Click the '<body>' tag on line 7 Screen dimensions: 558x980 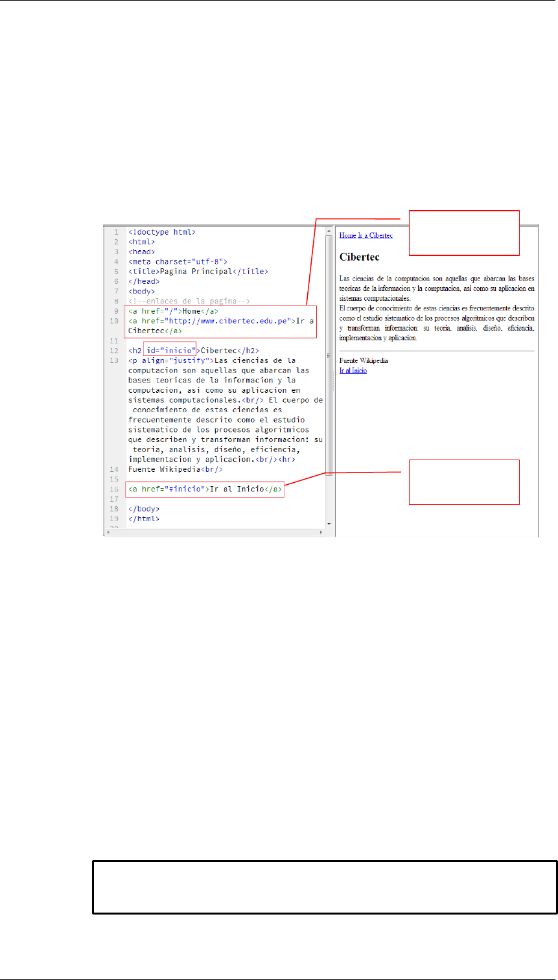coord(141,291)
